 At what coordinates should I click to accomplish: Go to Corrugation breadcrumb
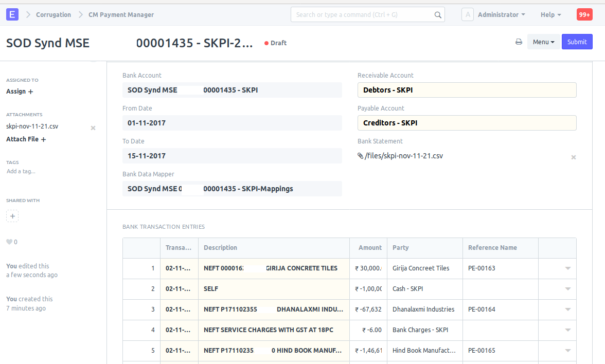point(54,14)
